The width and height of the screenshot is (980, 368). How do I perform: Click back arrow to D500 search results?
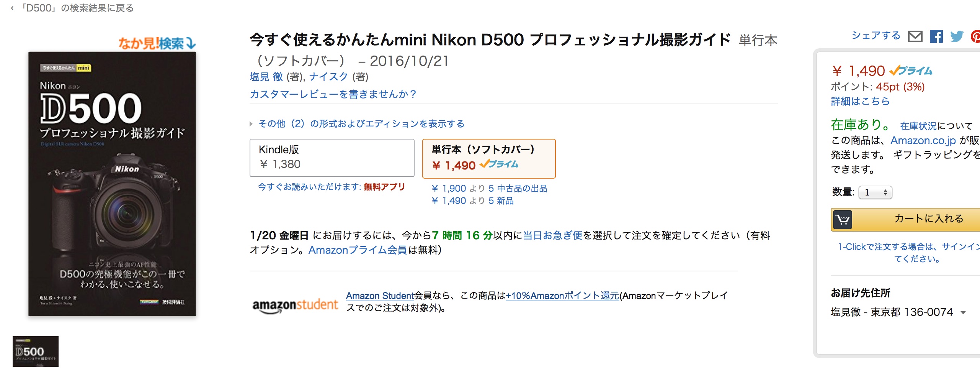12,8
